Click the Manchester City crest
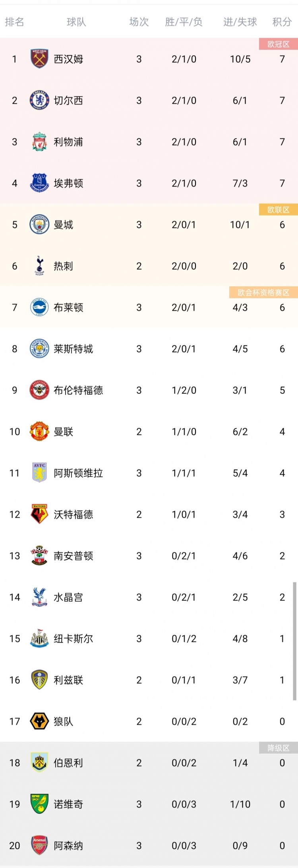Image resolution: width=298 pixels, height=868 pixels. 39,225
